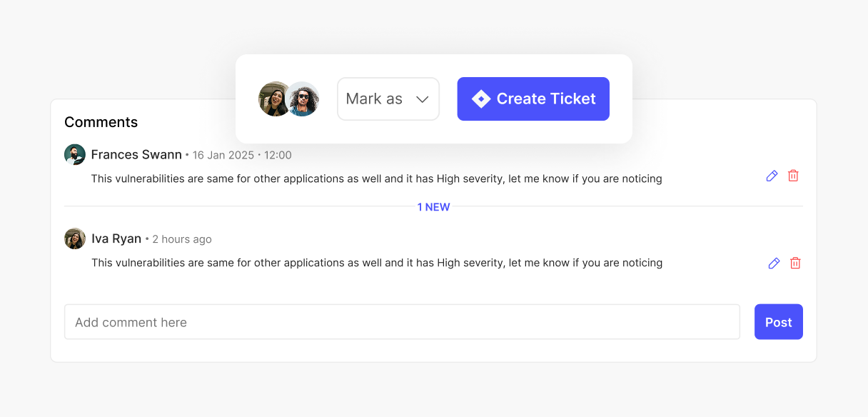
Task: Click the Post button
Action: [778, 322]
